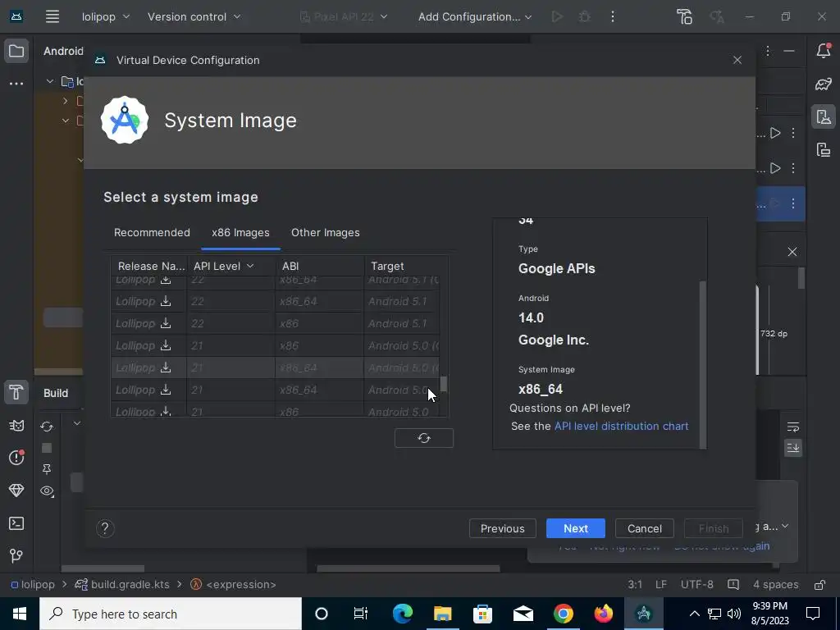840x630 pixels.
Task: Expand the lolipop project dropdown
Action: coord(106,16)
